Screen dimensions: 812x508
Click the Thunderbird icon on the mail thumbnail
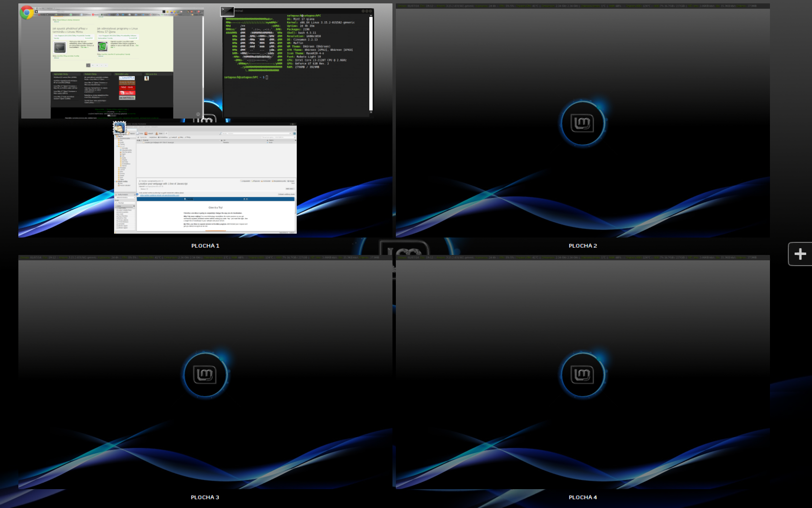click(119, 128)
